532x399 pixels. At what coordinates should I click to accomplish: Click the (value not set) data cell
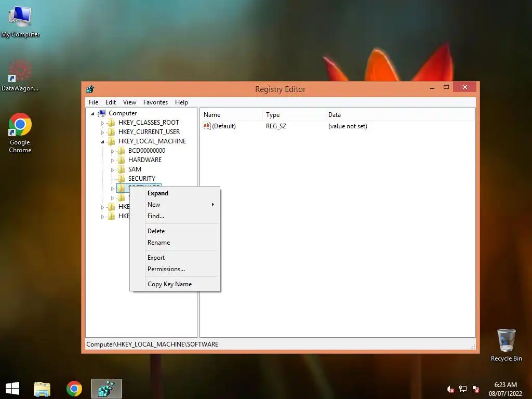click(x=348, y=126)
